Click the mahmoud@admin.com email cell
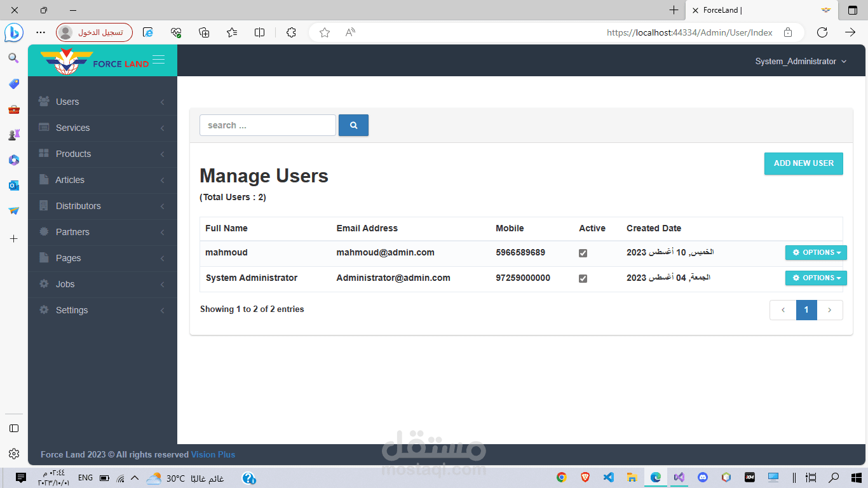The image size is (868, 488). pos(386,252)
